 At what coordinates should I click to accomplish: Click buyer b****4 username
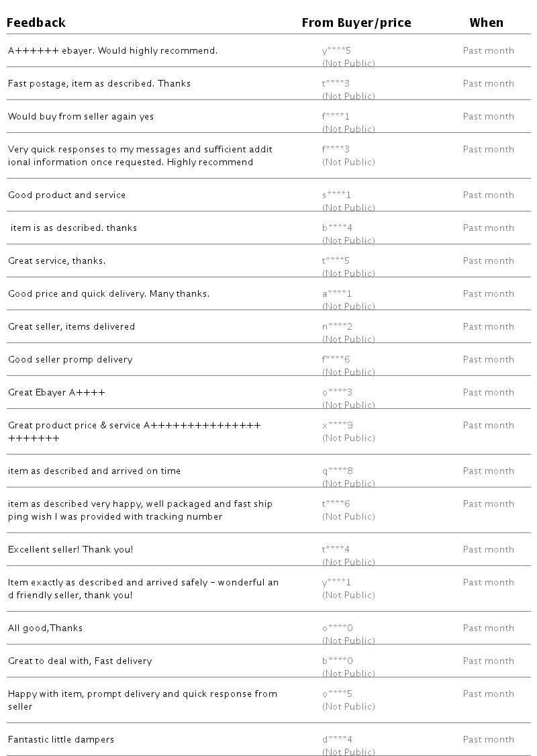click(337, 228)
